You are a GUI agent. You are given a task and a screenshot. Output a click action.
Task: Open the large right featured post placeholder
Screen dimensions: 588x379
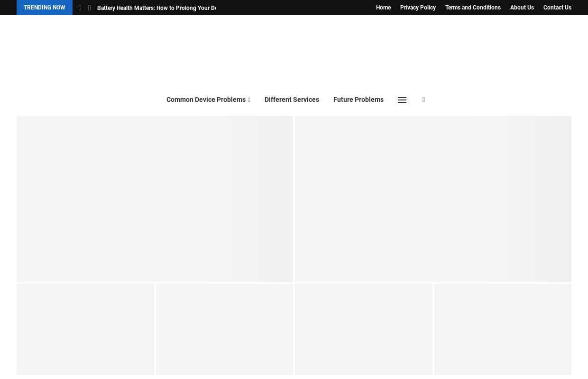point(433,199)
